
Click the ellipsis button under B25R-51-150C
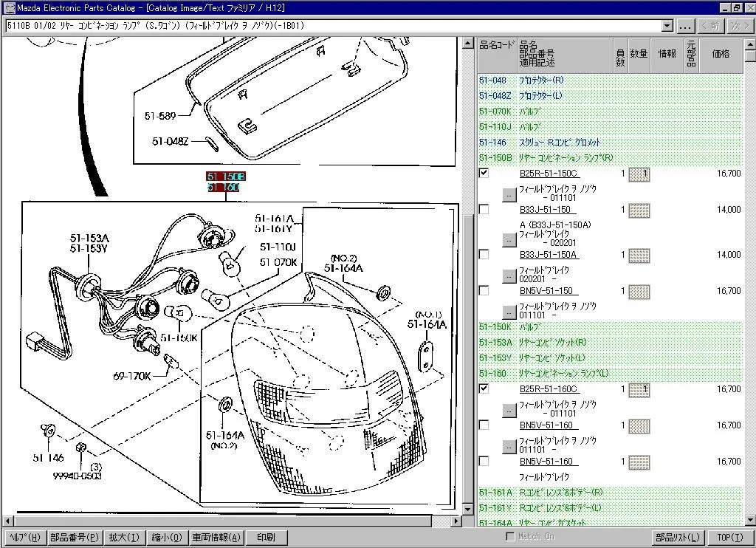tap(509, 195)
